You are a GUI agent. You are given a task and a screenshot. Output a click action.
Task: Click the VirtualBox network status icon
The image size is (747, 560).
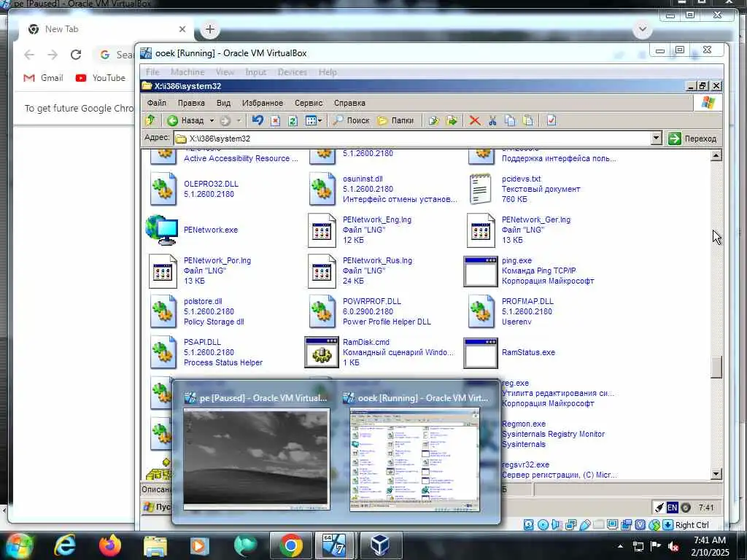[570, 525]
